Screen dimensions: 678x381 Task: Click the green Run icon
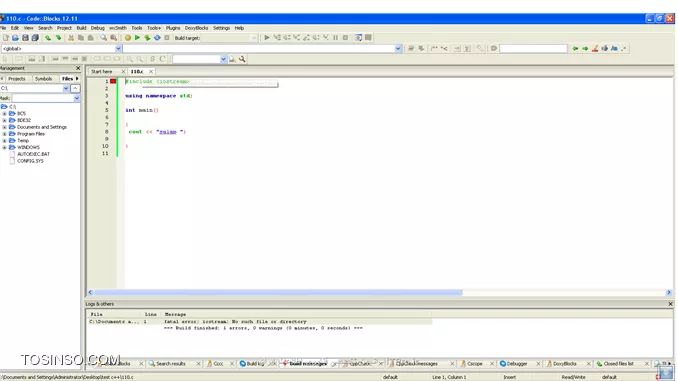click(138, 38)
